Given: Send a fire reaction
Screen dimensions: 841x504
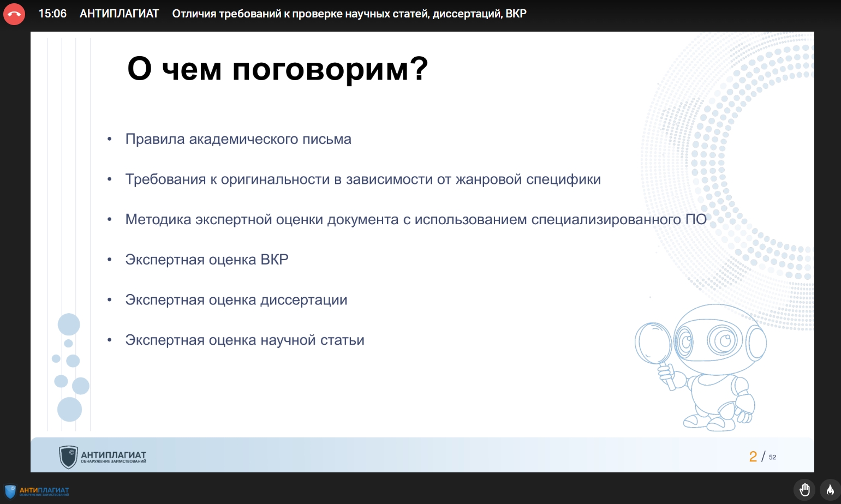Looking at the screenshot, I should [830, 489].
